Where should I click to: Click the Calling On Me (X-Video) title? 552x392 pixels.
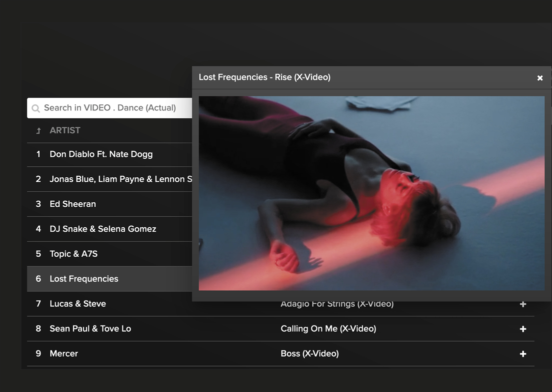(328, 329)
